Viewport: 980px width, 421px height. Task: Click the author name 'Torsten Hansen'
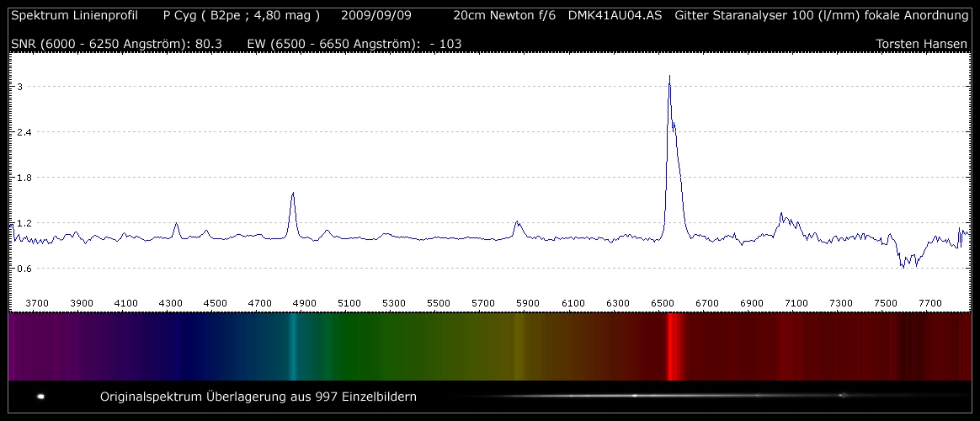(922, 44)
